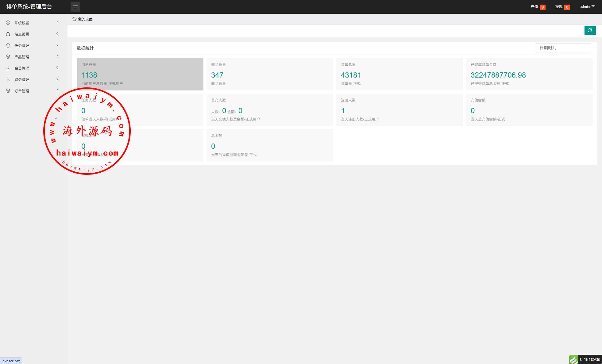Image resolution: width=602 pixels, height=364 pixels.
Task: Click the 日期时间 date input field
Action: [x=563, y=48]
